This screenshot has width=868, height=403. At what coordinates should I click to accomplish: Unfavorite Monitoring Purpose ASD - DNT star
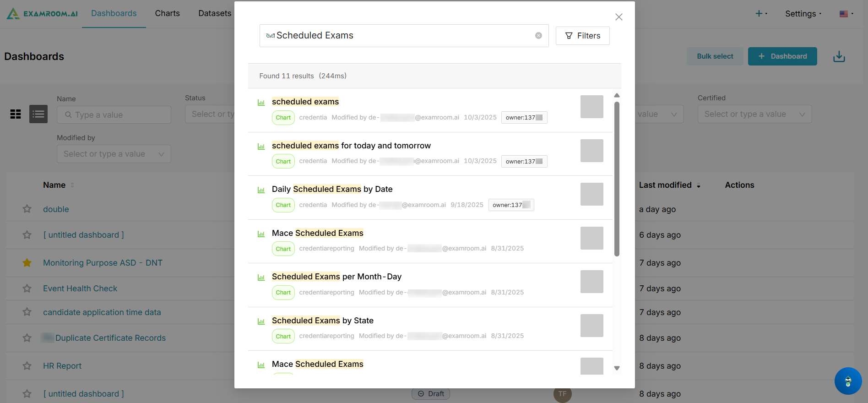[27, 263]
